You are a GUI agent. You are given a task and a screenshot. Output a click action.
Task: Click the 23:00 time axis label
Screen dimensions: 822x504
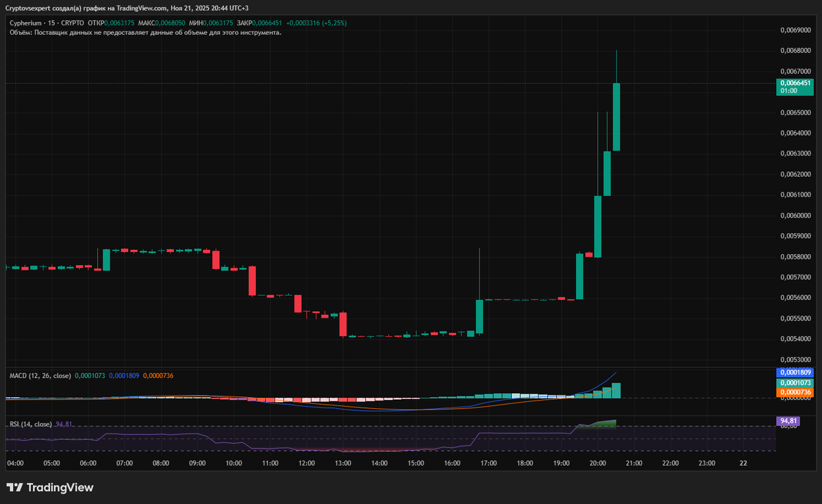706,463
